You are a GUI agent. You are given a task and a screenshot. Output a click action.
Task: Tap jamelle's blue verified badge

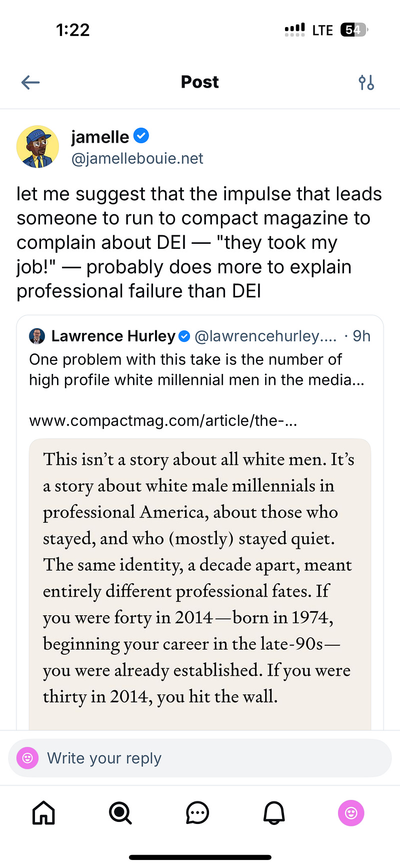pyautogui.click(x=141, y=136)
